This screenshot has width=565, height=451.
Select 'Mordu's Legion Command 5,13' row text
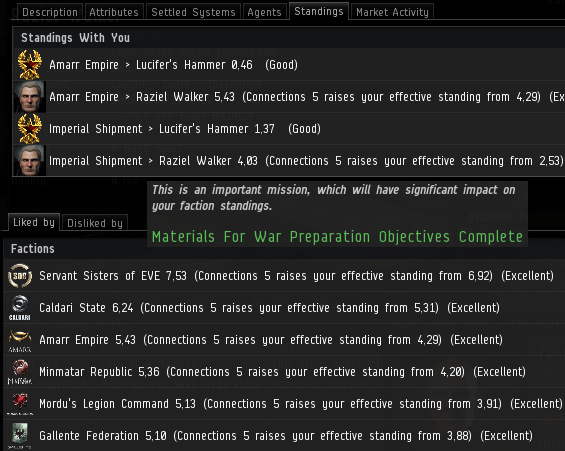(x=301, y=404)
